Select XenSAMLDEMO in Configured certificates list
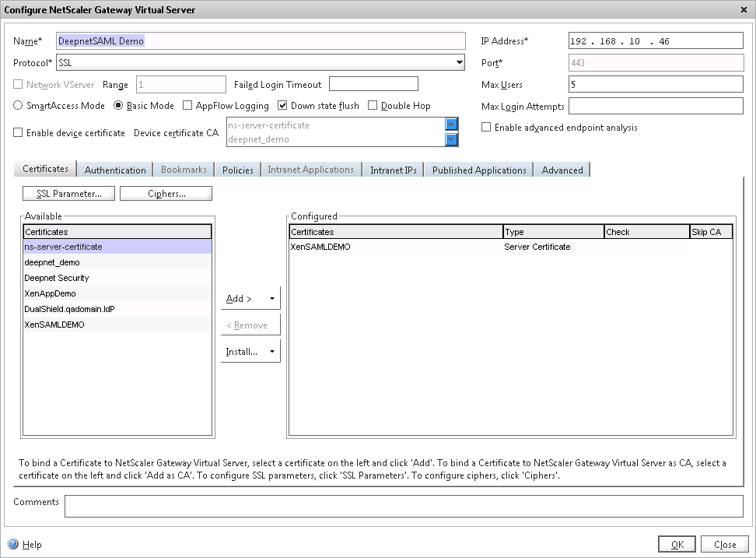Image resolution: width=756 pixels, height=558 pixels. tap(320, 247)
